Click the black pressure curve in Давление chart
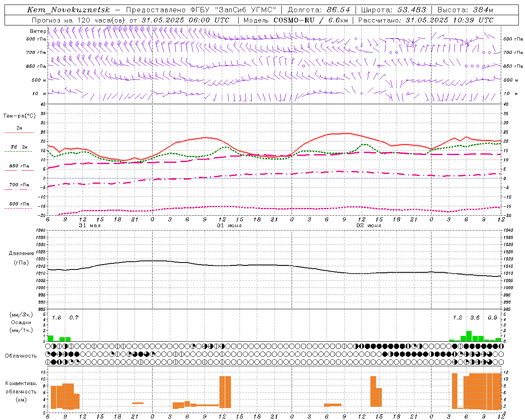The height and width of the screenshot is (420, 525). pos(275,265)
